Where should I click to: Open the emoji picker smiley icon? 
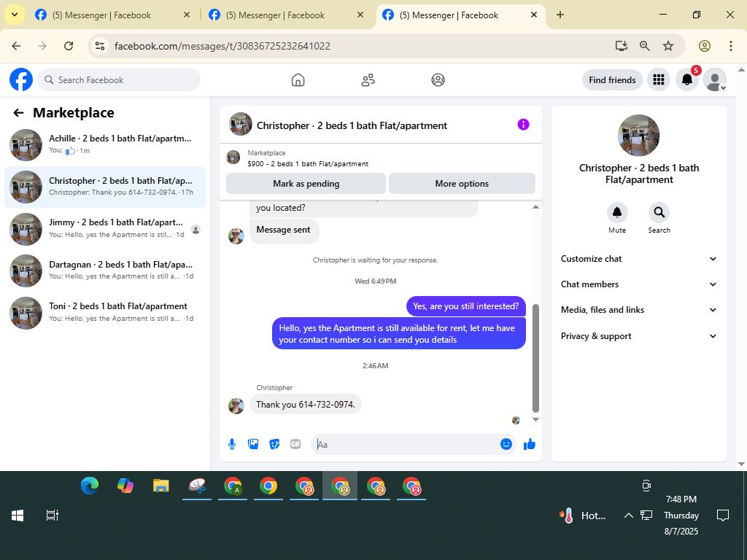pos(506,444)
